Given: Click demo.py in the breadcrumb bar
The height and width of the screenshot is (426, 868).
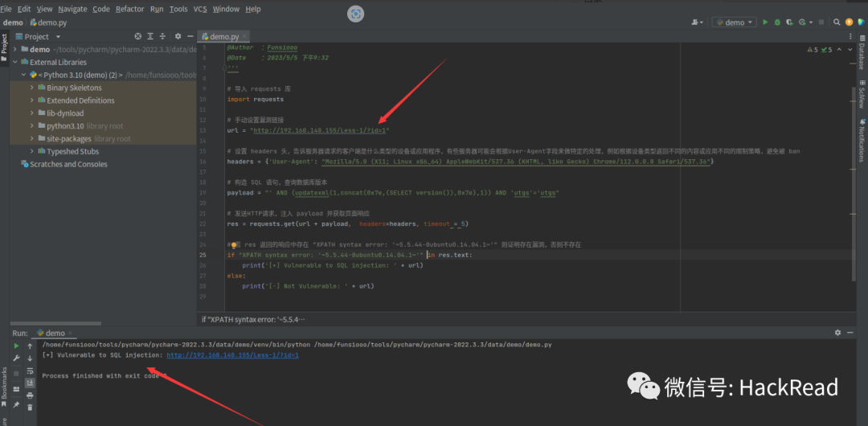Looking at the screenshot, I should point(47,23).
